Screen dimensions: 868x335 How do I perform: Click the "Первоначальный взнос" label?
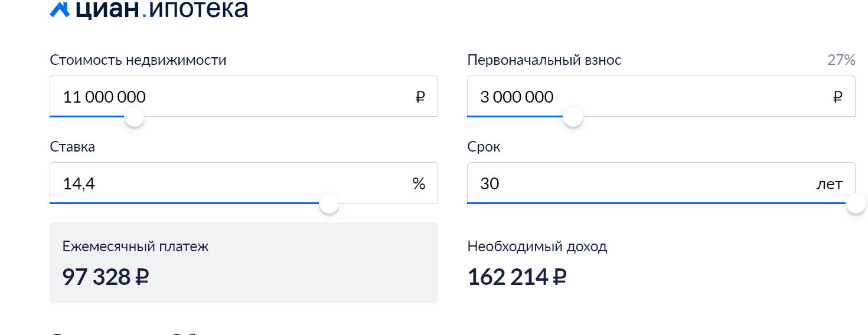544,60
